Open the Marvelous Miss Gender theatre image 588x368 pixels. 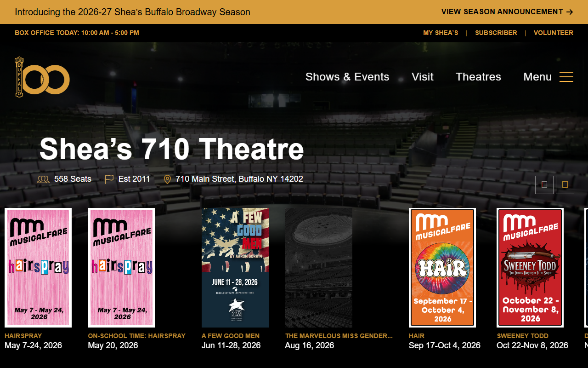[x=318, y=268]
